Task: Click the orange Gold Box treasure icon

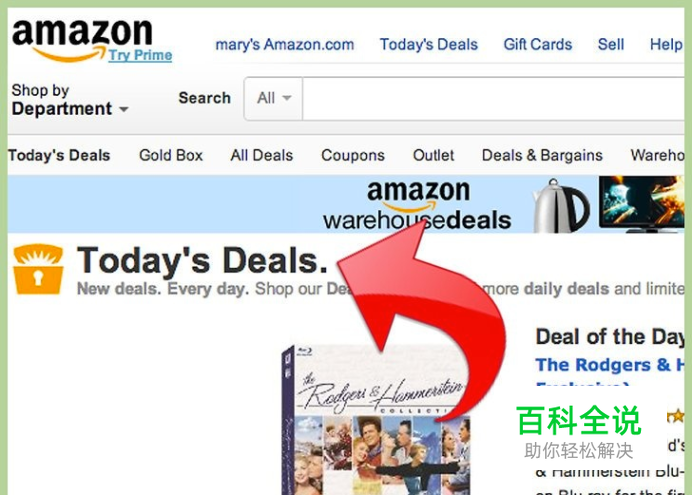Action: (38, 269)
